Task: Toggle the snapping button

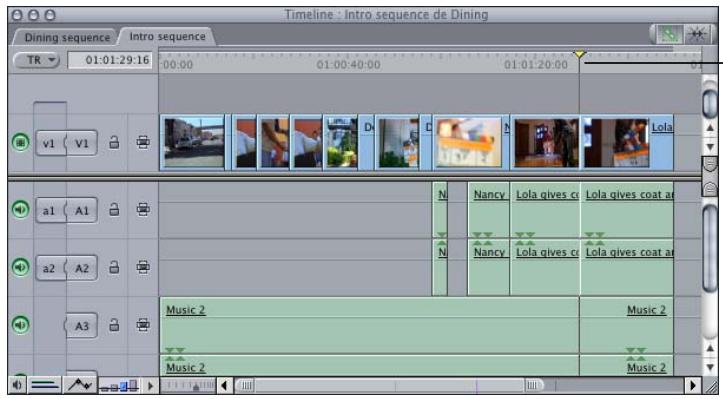Action: click(697, 34)
